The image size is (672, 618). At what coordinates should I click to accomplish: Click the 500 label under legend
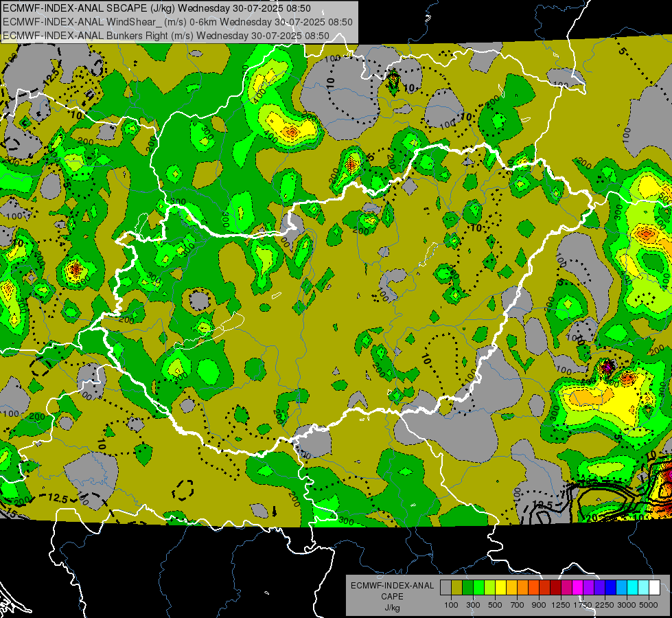(x=495, y=605)
